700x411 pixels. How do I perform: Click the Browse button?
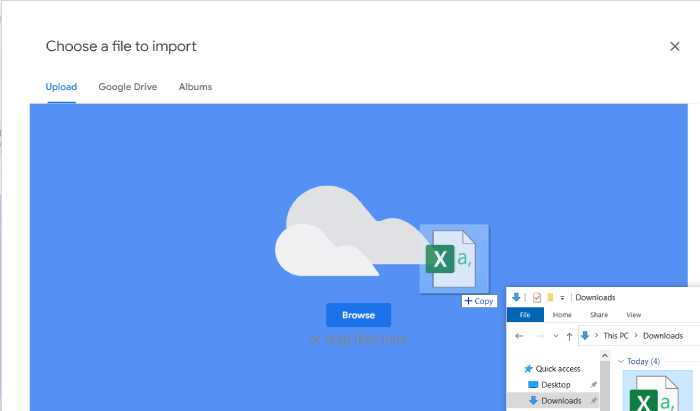click(x=358, y=315)
